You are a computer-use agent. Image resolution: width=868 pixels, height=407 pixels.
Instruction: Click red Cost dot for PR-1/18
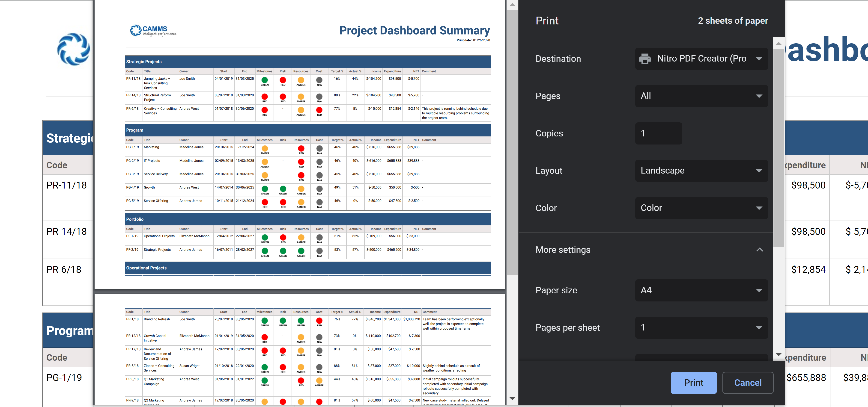[x=319, y=321]
